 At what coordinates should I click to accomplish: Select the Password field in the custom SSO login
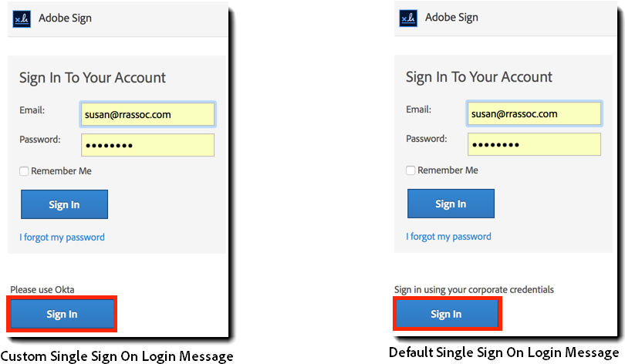click(147, 145)
